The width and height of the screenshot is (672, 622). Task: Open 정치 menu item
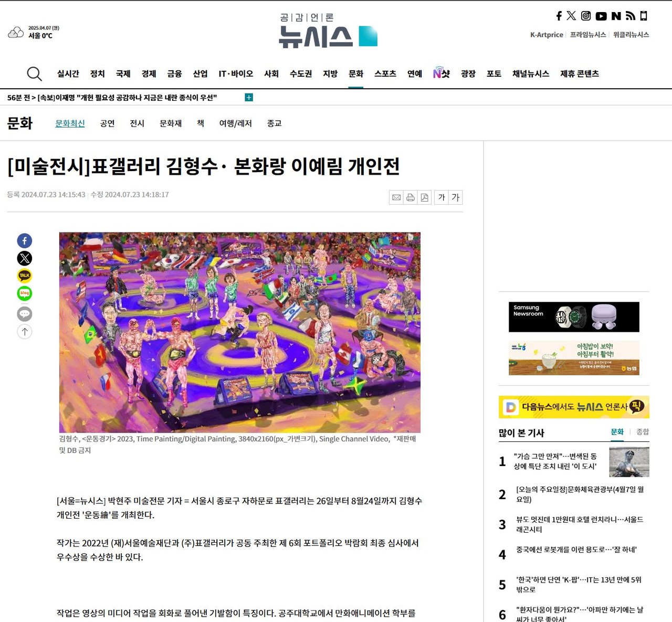(x=98, y=74)
